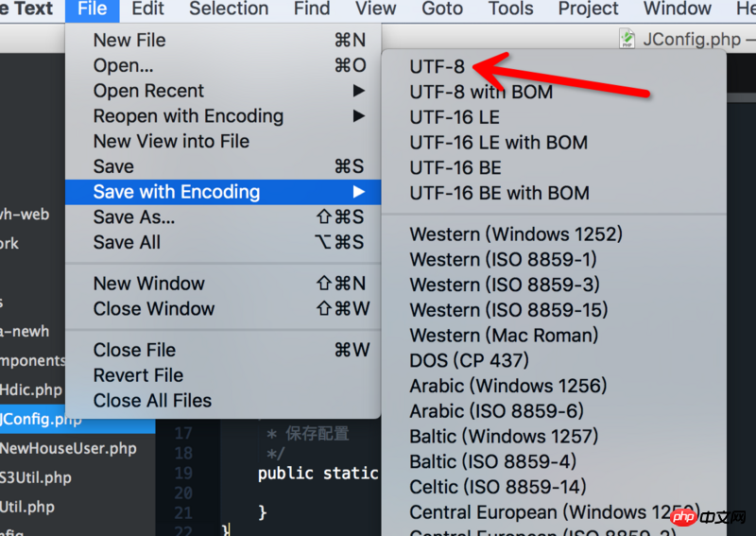This screenshot has width=756, height=536.
Task: Click the PHP file icon beside JConfig.php title
Action: [x=627, y=39]
